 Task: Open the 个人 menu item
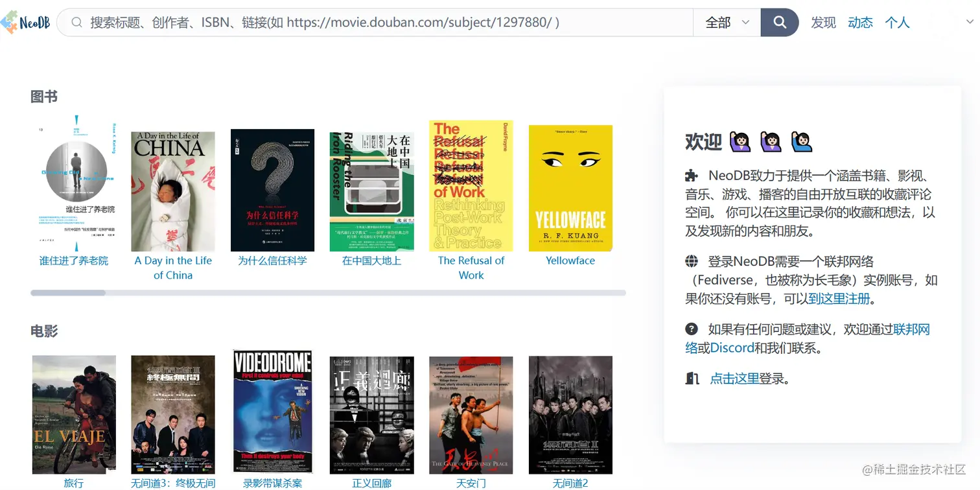(x=897, y=23)
